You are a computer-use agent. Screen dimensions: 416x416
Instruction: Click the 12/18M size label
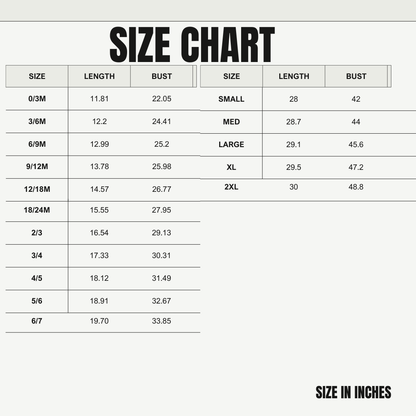tap(37, 189)
